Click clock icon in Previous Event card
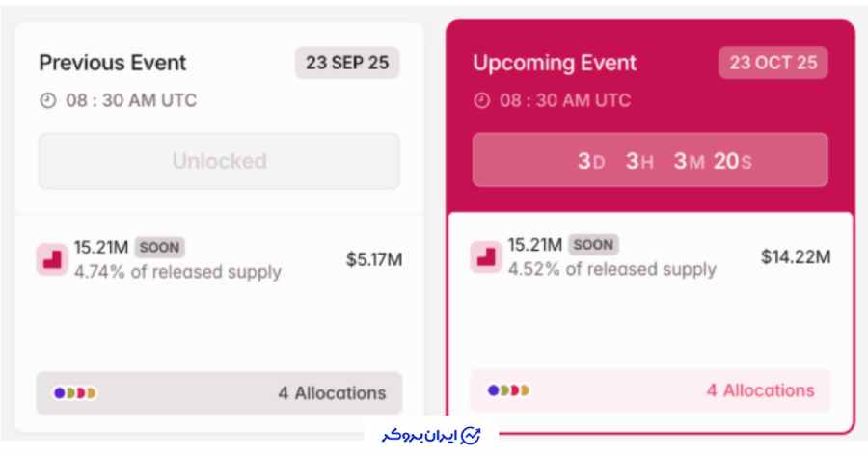Screen dimensions: 868x456 coord(46,99)
